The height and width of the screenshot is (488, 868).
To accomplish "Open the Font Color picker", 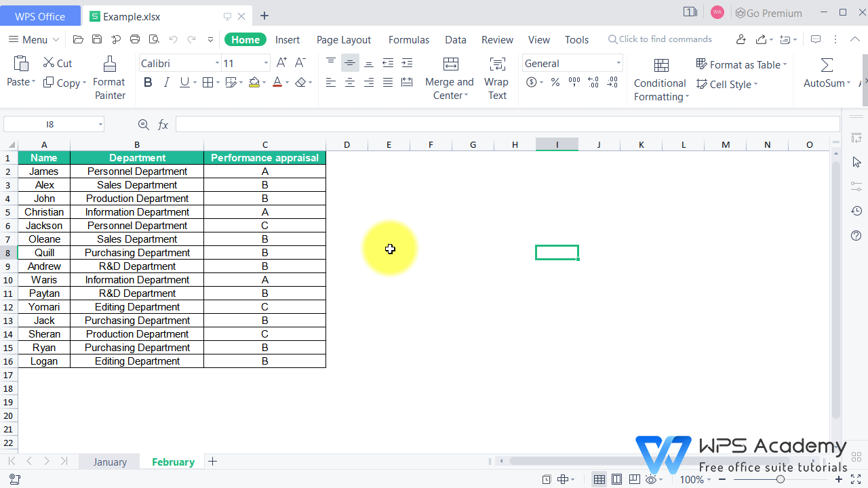I will tap(278, 82).
